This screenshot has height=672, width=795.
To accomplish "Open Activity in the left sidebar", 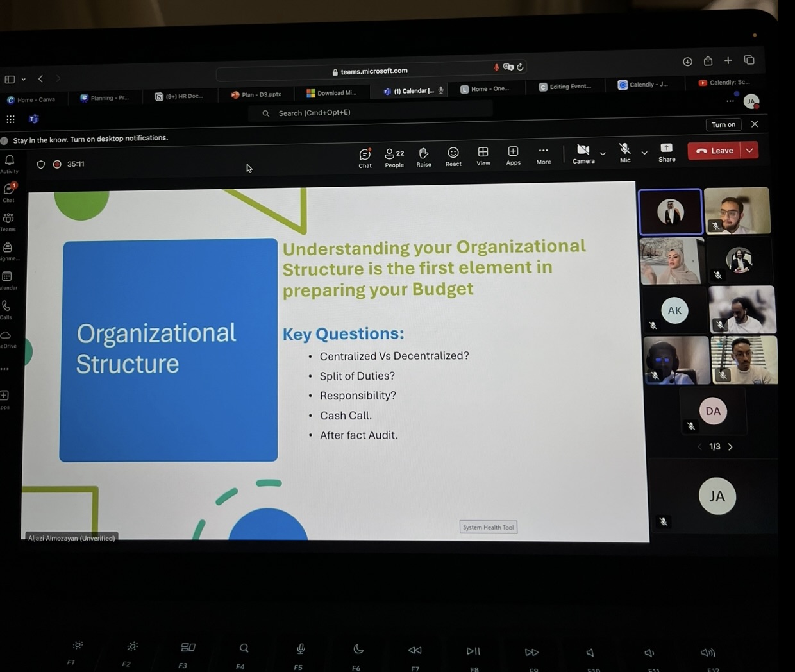I will [x=9, y=164].
